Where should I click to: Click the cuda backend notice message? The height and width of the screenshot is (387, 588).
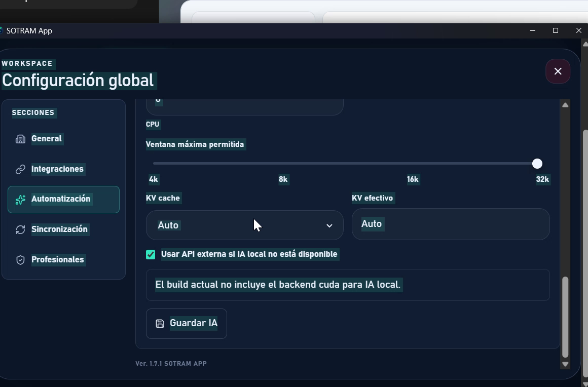pyautogui.click(x=348, y=285)
